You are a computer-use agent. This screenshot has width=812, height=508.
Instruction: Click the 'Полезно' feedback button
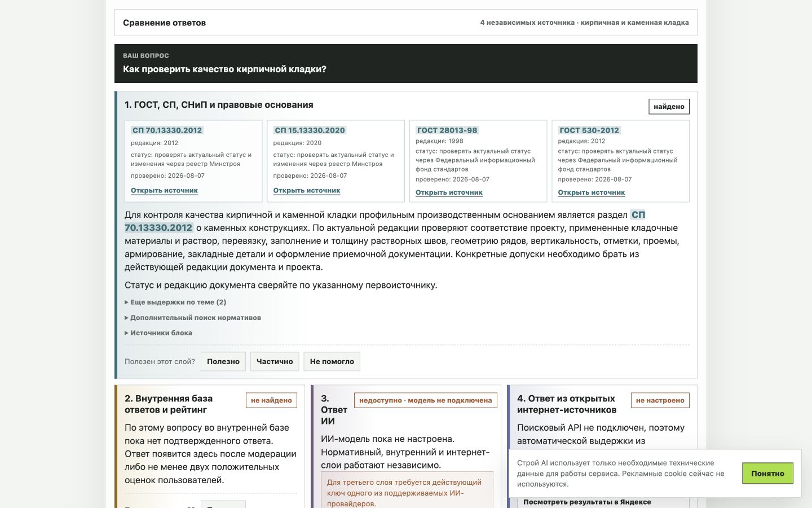point(223,361)
